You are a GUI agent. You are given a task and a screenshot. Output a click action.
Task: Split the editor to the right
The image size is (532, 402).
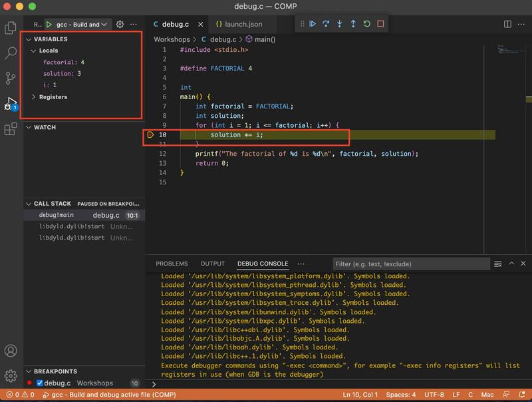coord(507,24)
